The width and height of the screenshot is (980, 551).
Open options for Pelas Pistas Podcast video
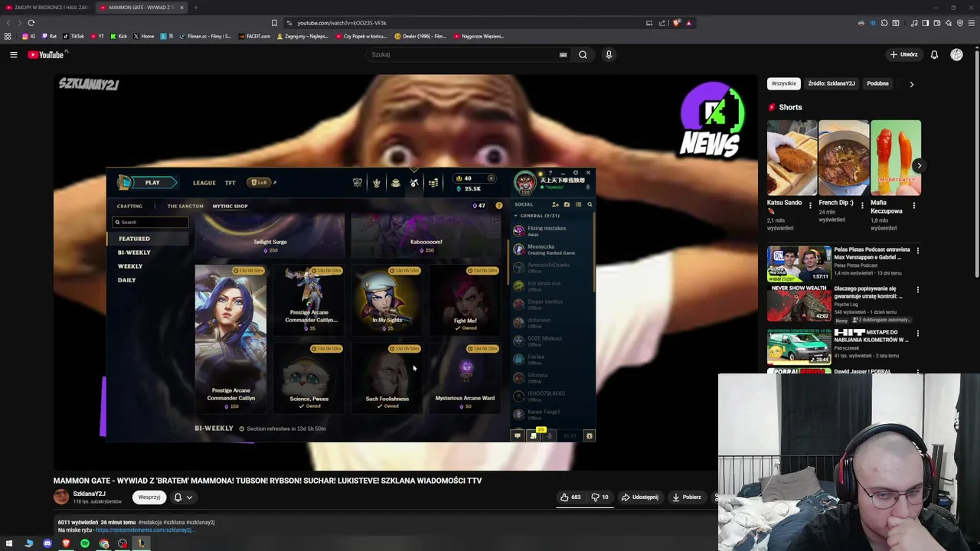point(917,250)
